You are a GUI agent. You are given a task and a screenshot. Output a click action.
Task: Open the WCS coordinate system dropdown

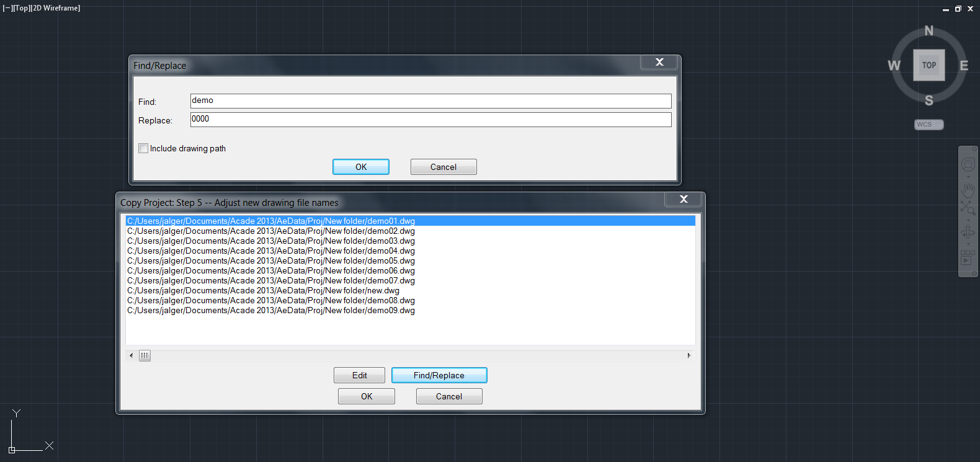tap(929, 125)
